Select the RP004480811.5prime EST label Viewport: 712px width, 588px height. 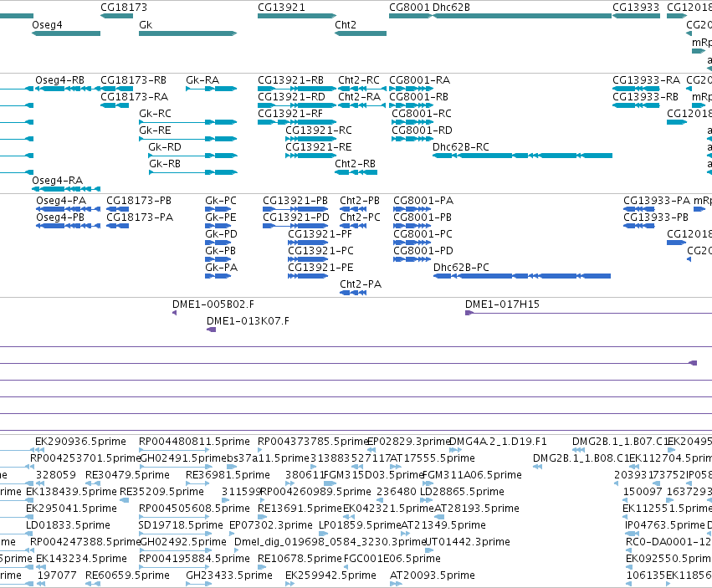tap(194, 442)
